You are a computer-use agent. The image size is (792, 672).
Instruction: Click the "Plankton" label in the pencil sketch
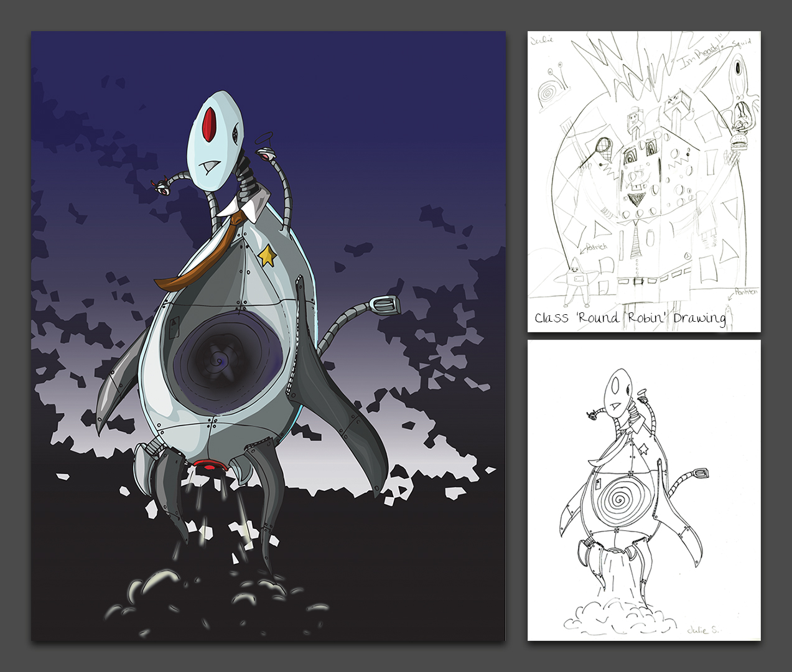pos(743,292)
